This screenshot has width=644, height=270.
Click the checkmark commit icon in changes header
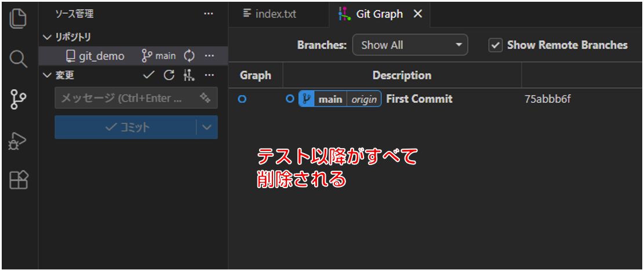tap(149, 75)
